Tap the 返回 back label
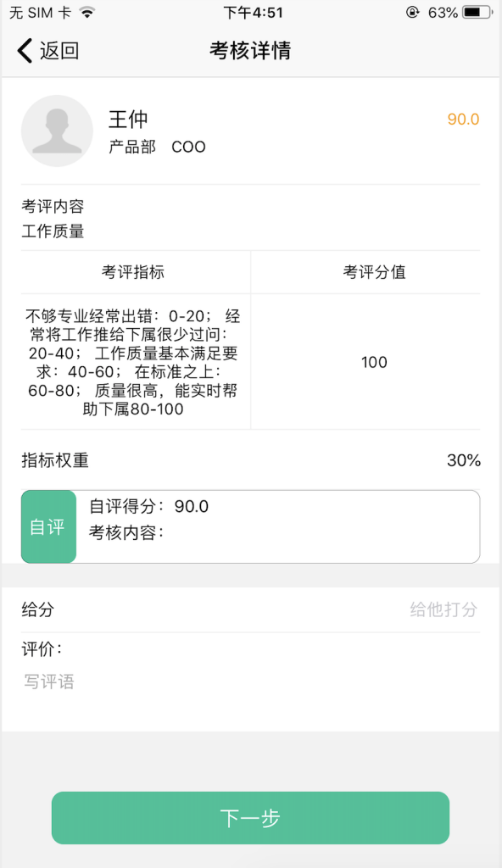The image size is (502, 868). tap(59, 50)
